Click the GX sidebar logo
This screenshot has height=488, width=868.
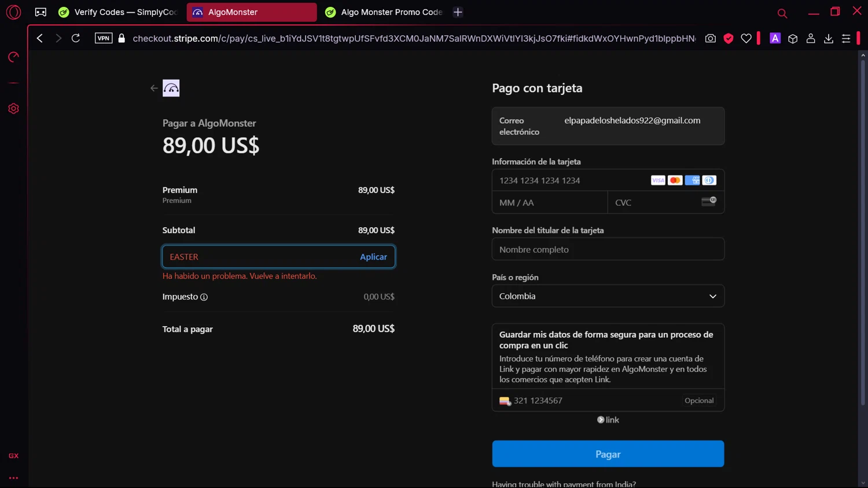(13, 456)
